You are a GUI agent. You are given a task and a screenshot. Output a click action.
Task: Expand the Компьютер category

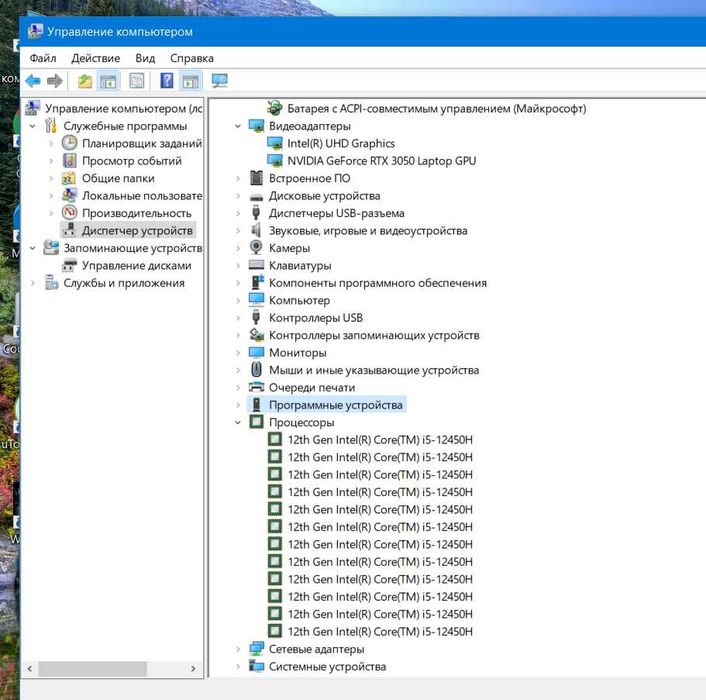(x=238, y=300)
